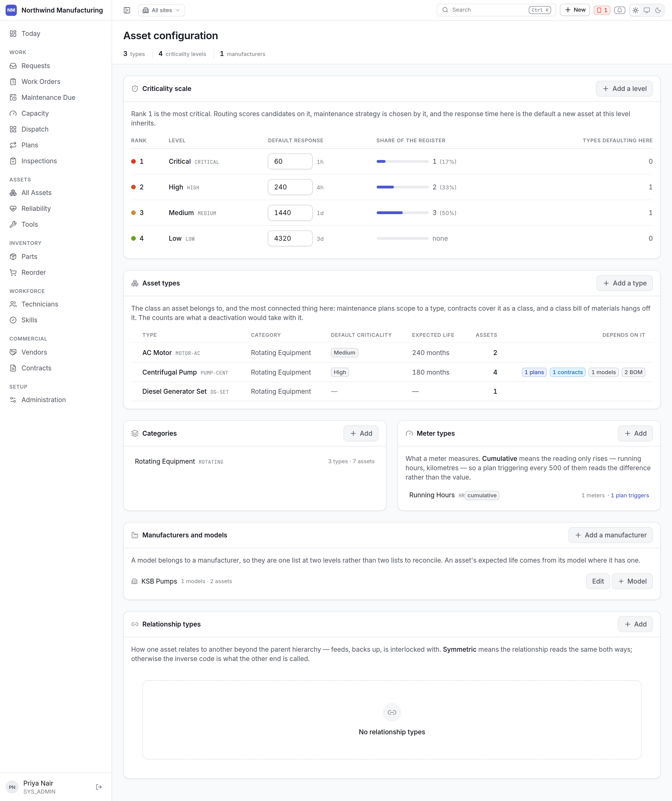672x801 pixels.
Task: Click Medium share of register bar
Action: (402, 212)
